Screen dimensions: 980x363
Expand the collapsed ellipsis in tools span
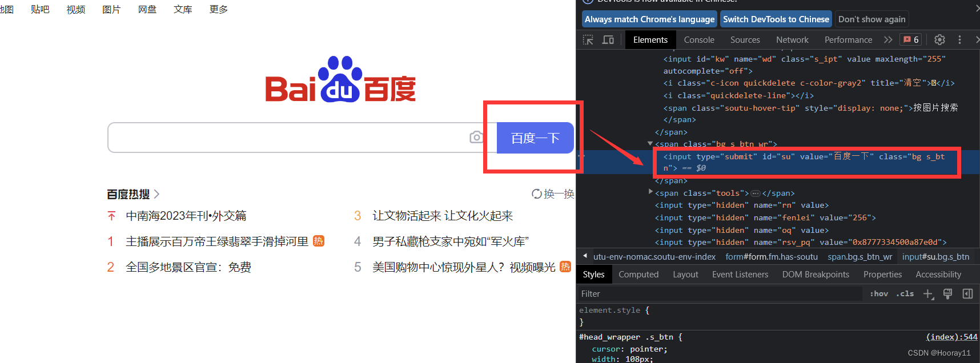point(756,193)
